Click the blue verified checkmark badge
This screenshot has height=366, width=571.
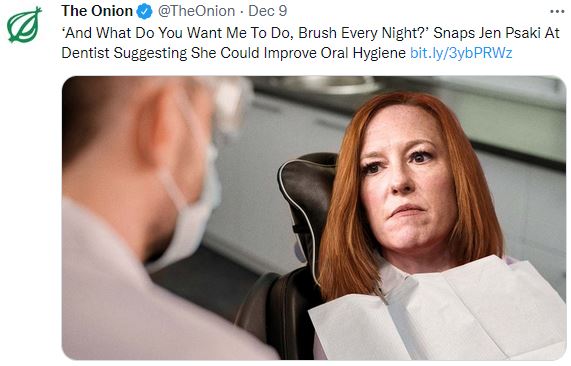pos(144,11)
